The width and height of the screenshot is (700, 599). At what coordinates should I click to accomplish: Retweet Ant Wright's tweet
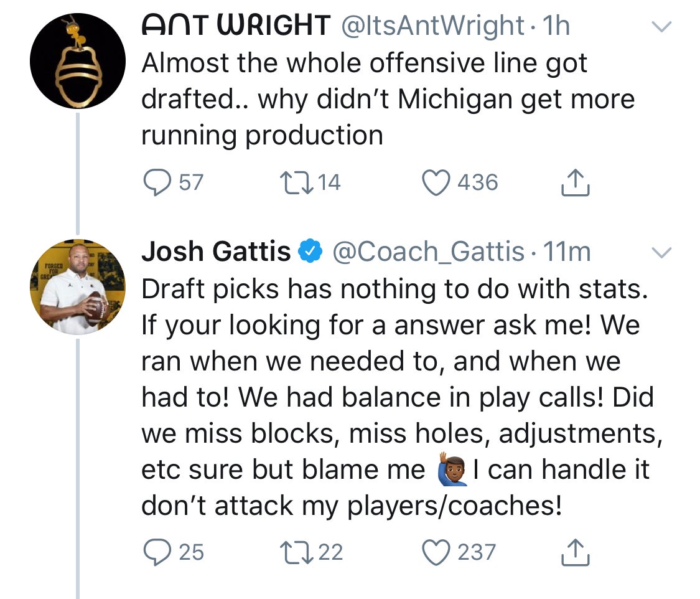coord(296,182)
